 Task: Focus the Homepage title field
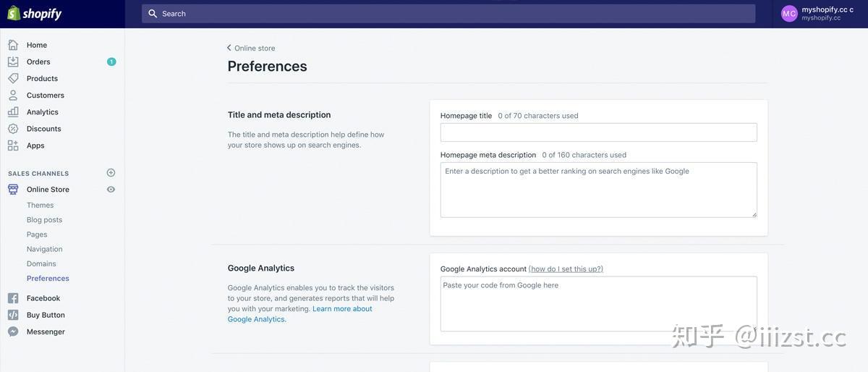599,132
